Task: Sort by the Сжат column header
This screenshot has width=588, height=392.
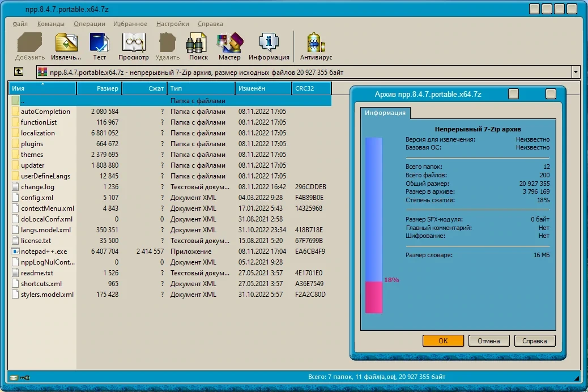Action: pyautogui.click(x=144, y=88)
